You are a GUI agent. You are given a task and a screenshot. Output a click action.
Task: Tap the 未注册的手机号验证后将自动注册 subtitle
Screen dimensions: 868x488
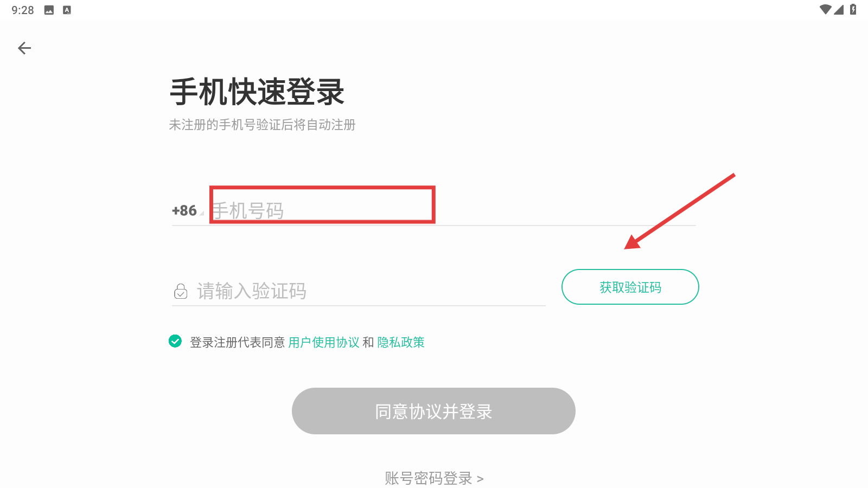coord(262,125)
